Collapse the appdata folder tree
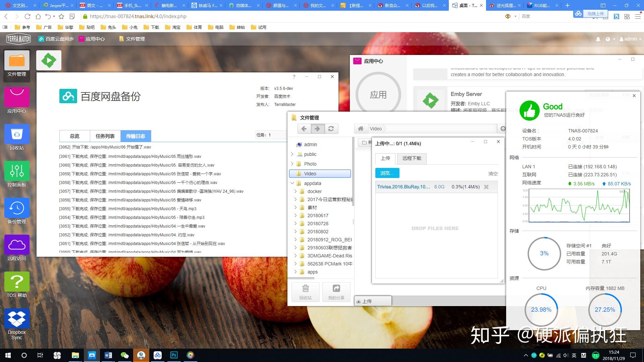Image resolution: width=644 pixels, height=362 pixels. pyautogui.click(x=292, y=183)
